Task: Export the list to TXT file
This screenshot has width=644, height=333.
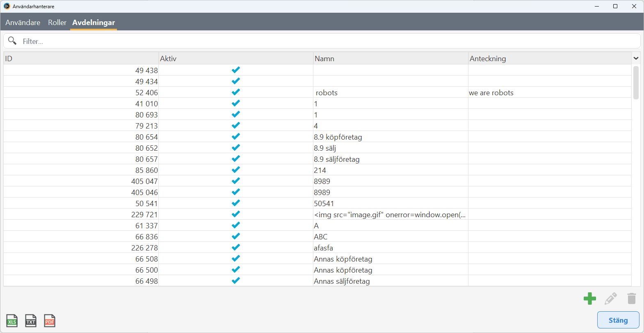Action: point(31,321)
